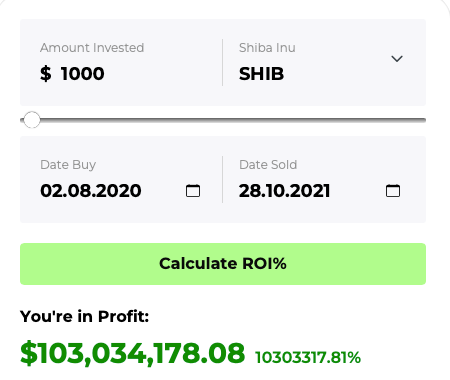Click the 28.10.2021 sold date field
The height and width of the screenshot is (380, 450).
coord(284,191)
